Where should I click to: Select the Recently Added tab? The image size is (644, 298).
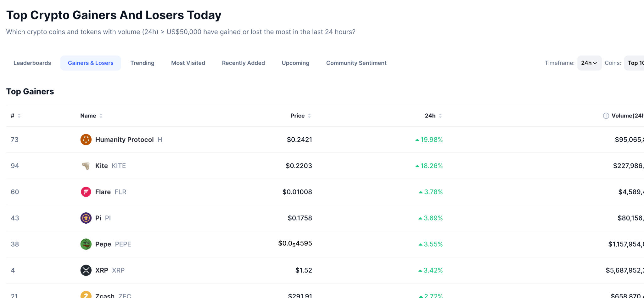coord(243,63)
